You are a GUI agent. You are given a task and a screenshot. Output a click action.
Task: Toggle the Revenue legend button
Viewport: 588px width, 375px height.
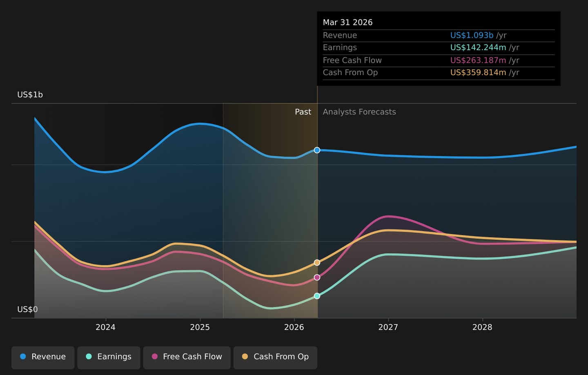click(x=43, y=357)
